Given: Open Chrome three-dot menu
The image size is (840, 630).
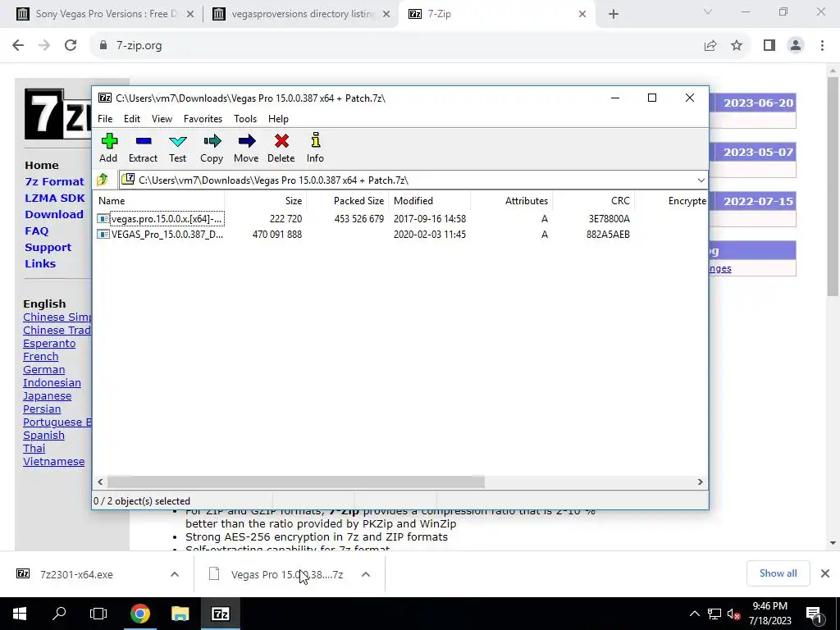Looking at the screenshot, I should [822, 46].
